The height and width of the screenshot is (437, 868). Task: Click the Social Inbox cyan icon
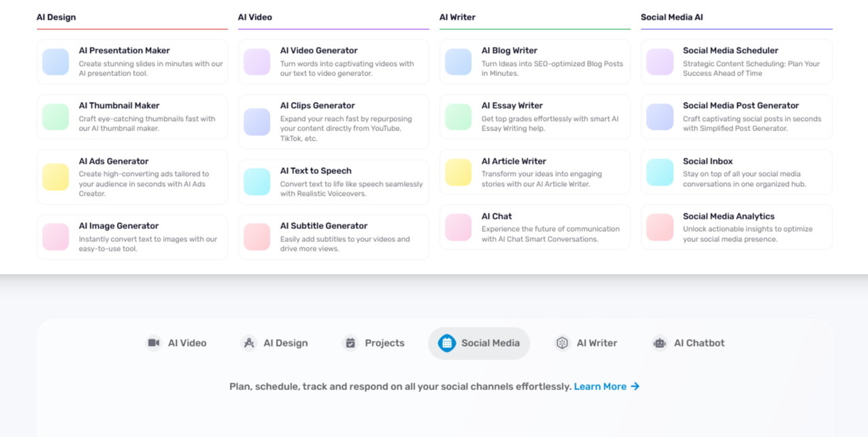(x=660, y=172)
